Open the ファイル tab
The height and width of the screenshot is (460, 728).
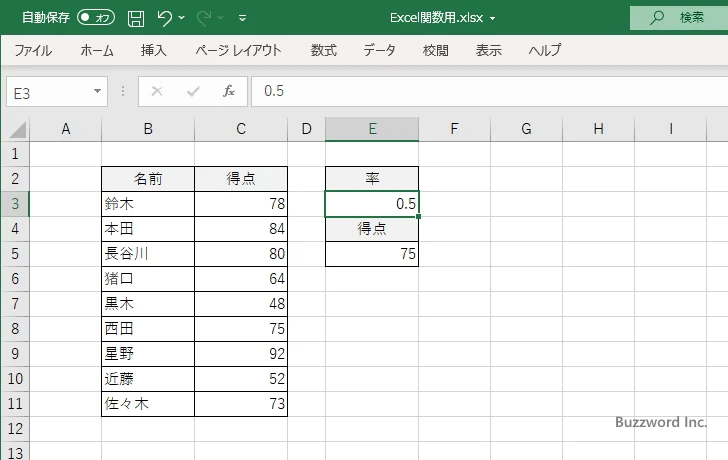point(33,50)
